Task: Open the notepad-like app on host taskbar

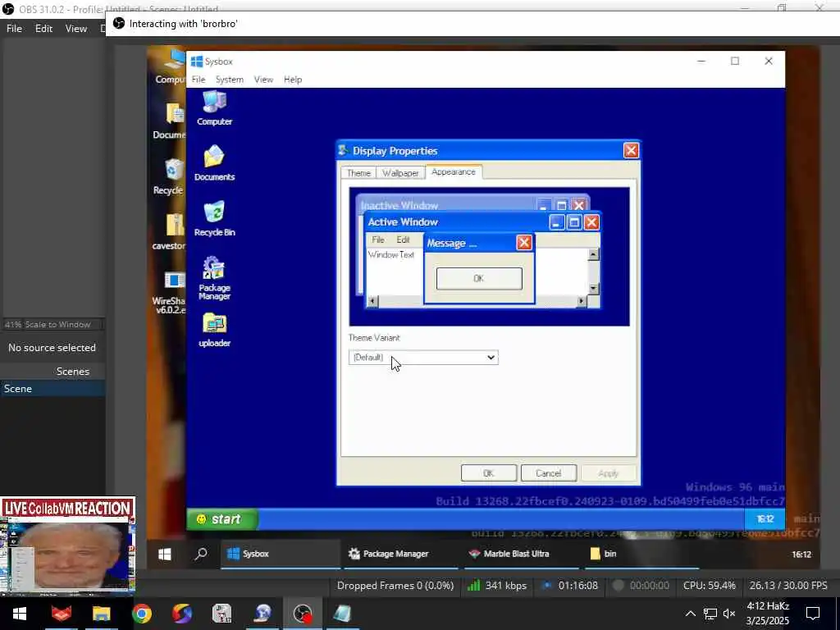Action: pyautogui.click(x=342, y=614)
